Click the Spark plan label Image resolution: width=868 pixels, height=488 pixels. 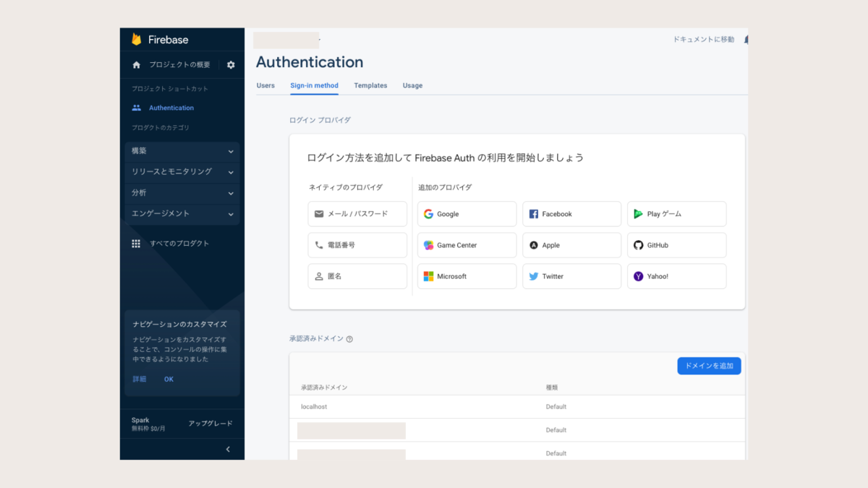(x=140, y=420)
